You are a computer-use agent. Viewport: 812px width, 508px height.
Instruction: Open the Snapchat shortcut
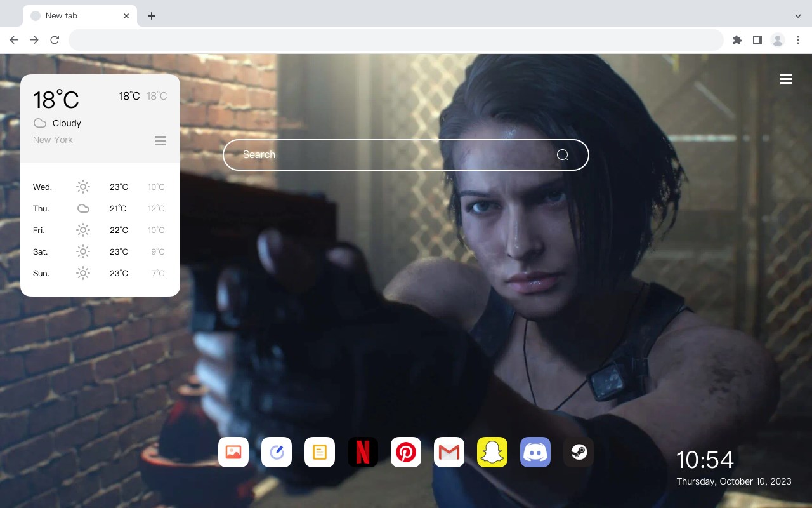(x=492, y=452)
